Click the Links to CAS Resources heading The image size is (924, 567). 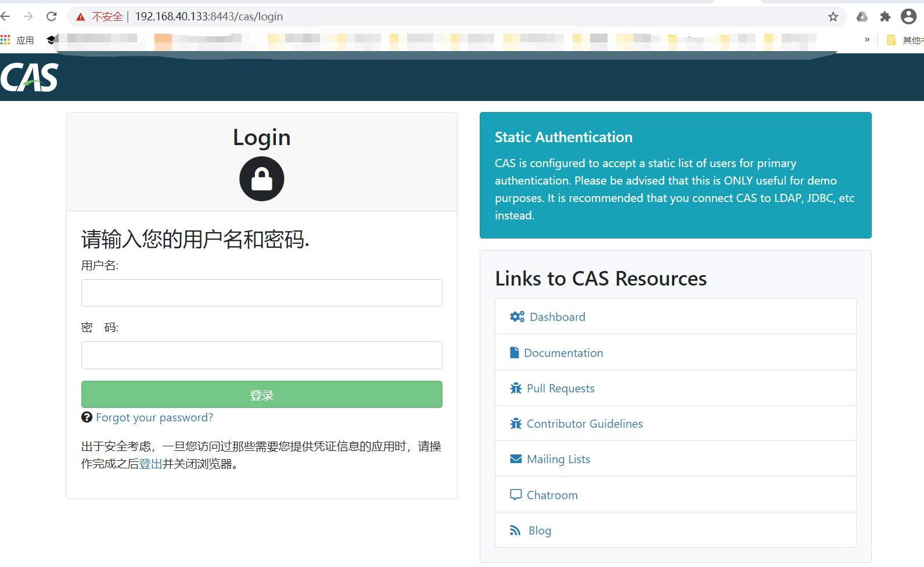point(601,279)
